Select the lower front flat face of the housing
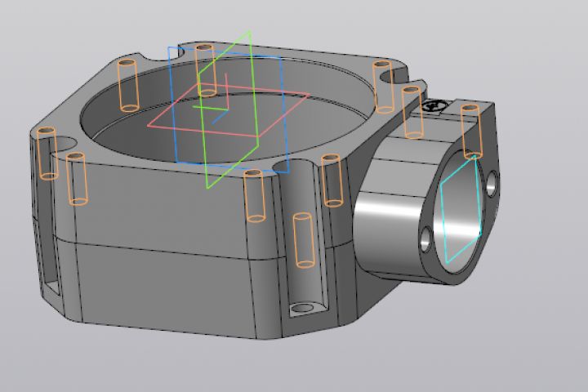The width and height of the screenshot is (588, 392). click(165, 289)
